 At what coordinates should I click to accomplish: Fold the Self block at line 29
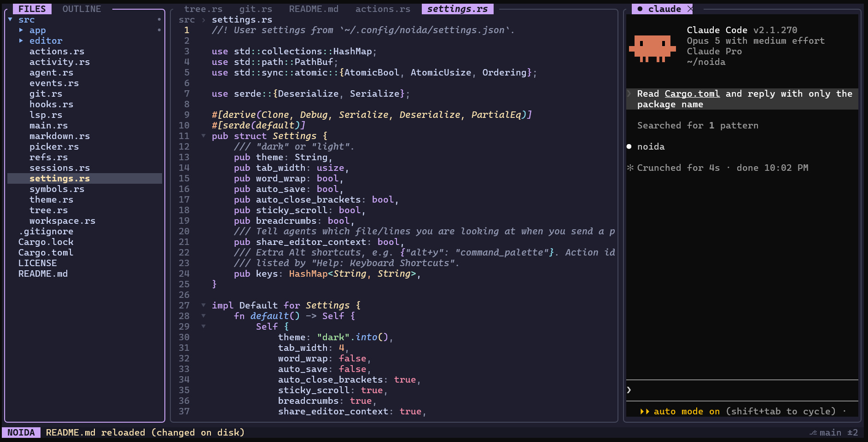click(204, 326)
